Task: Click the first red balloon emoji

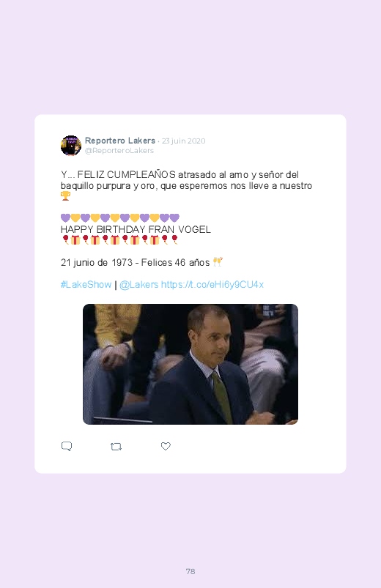Action: point(66,239)
